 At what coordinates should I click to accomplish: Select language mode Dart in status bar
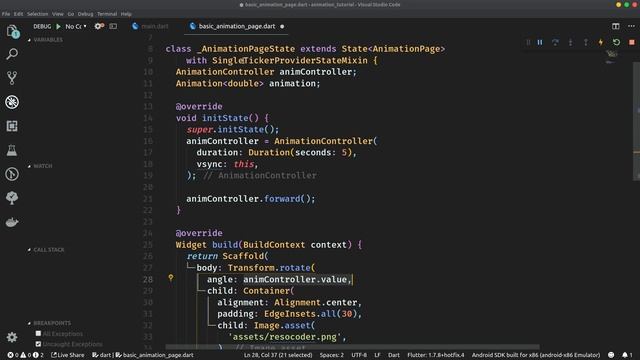pyautogui.click(x=394, y=355)
